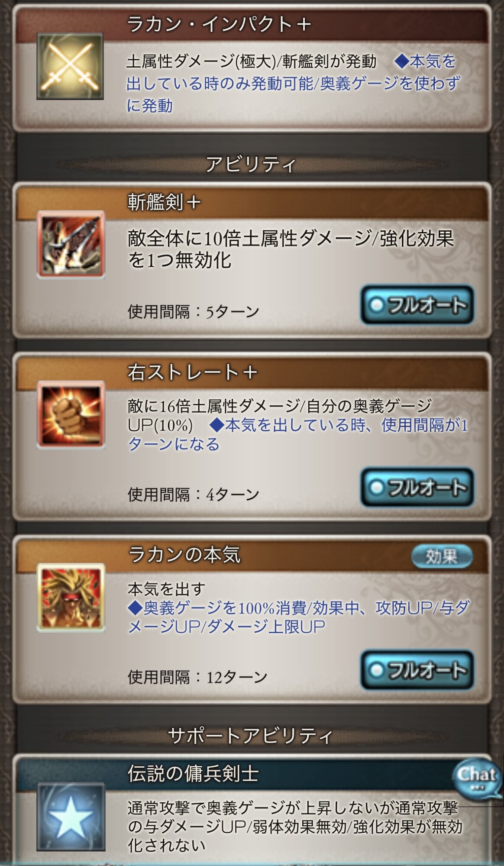Select the ラカンの本気 ability title
Screen dimensions: 504x866
[184, 555]
